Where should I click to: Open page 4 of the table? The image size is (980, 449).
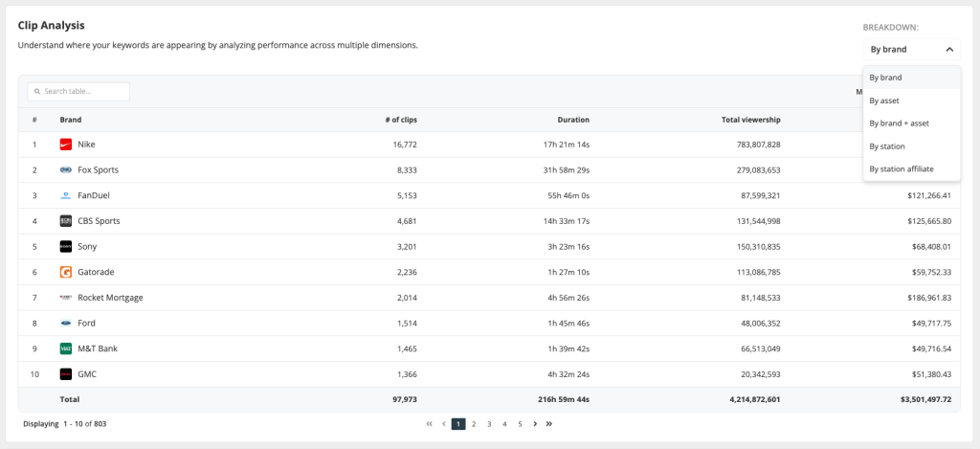coord(504,424)
